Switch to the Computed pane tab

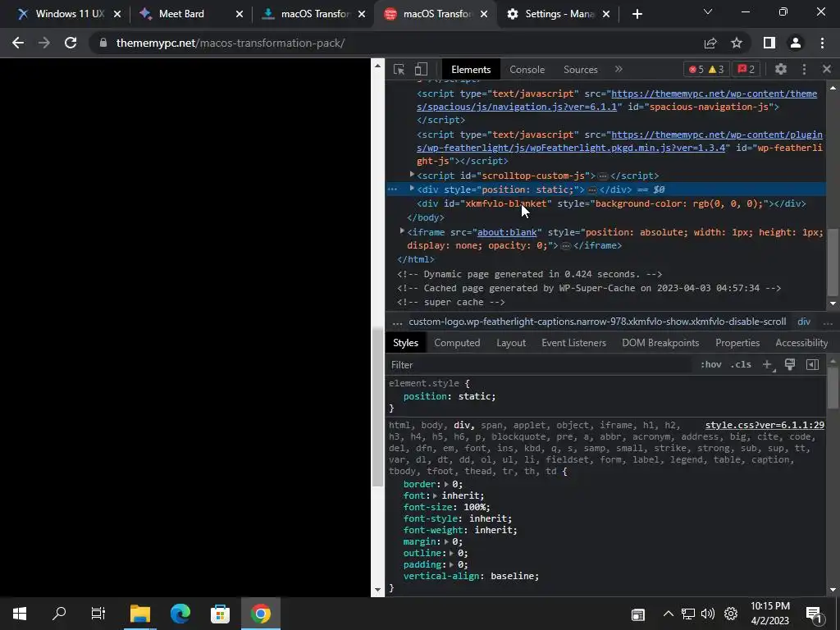pyautogui.click(x=456, y=343)
